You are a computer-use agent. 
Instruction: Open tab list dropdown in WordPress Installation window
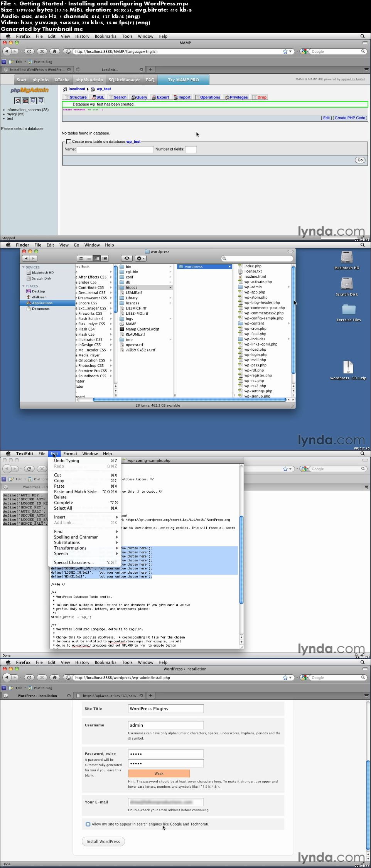point(366,695)
